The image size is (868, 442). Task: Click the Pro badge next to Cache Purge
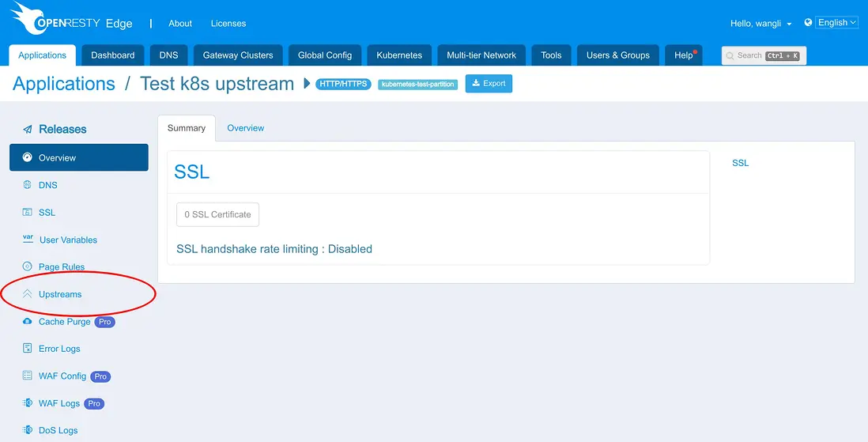click(104, 322)
